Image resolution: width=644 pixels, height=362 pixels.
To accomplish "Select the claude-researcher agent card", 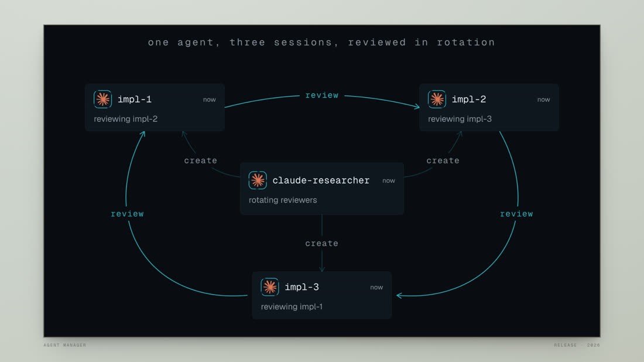I will (322, 188).
